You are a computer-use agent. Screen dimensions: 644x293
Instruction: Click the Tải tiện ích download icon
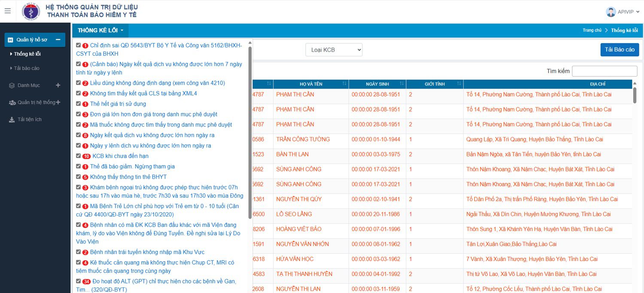(12, 119)
